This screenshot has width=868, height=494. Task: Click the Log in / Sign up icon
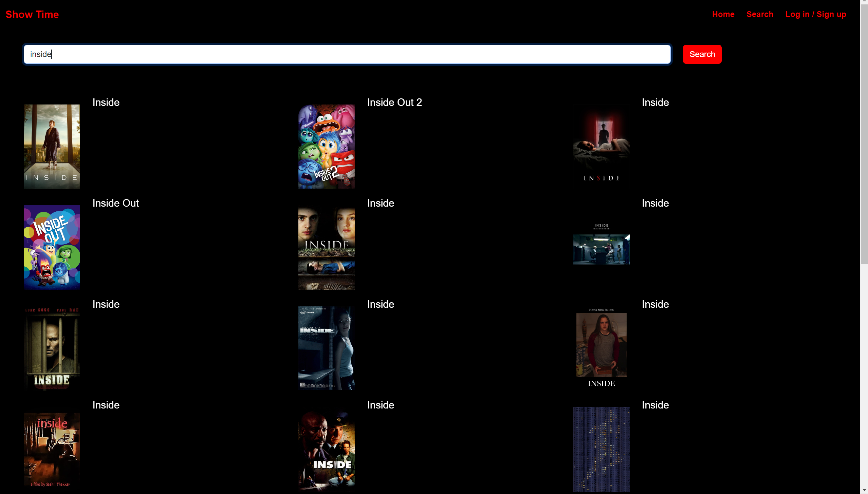coord(816,14)
